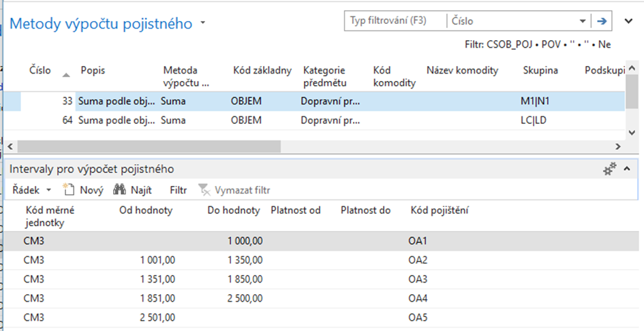
Task: Click the Typ filtrování search input field
Action: coord(395,21)
